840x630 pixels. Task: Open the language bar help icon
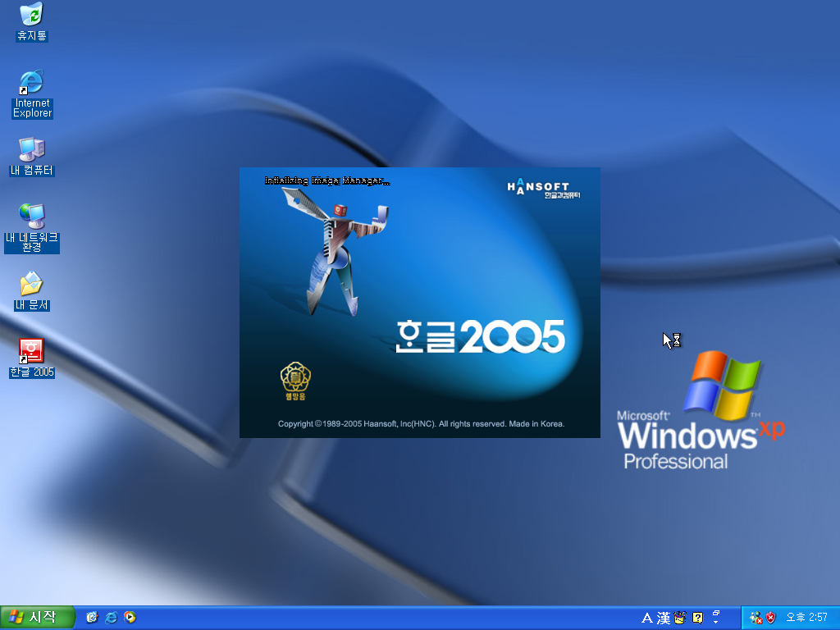coord(697,619)
